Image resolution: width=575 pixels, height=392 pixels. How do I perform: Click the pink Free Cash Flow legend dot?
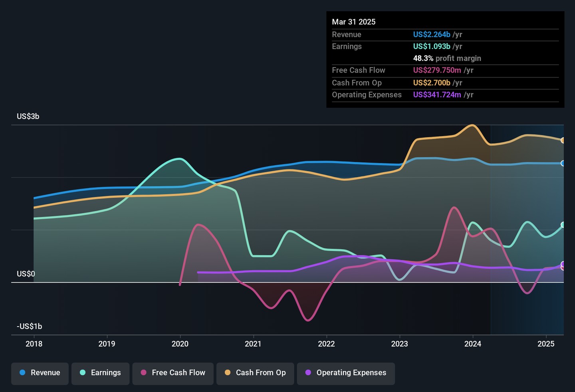(x=144, y=373)
